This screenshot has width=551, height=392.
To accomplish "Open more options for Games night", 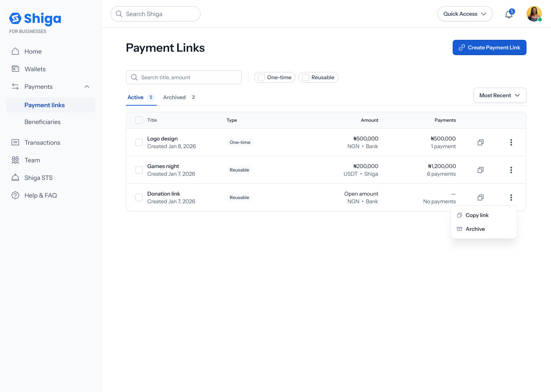I will [511, 170].
